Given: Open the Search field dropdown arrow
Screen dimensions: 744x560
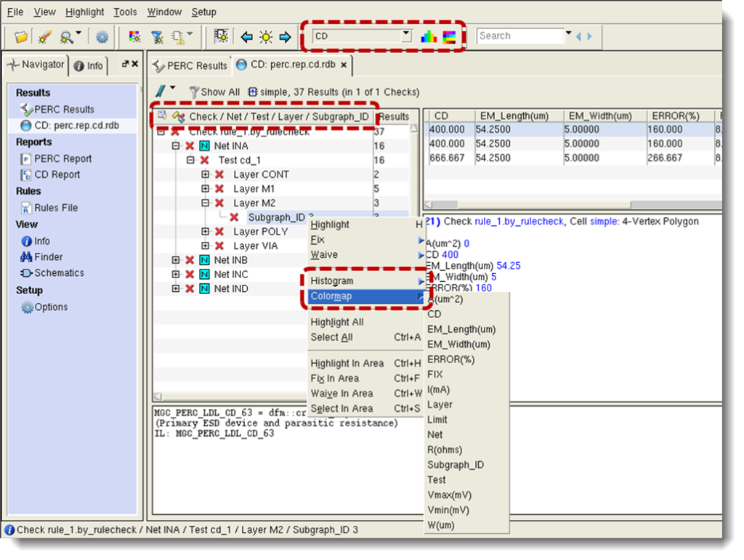Looking at the screenshot, I should pos(568,33).
